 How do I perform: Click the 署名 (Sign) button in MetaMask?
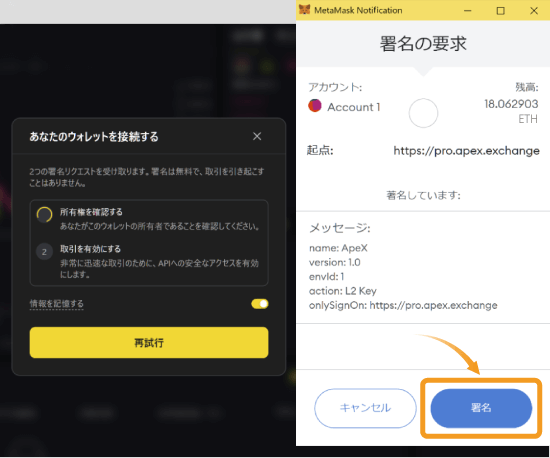pyautogui.click(x=481, y=408)
